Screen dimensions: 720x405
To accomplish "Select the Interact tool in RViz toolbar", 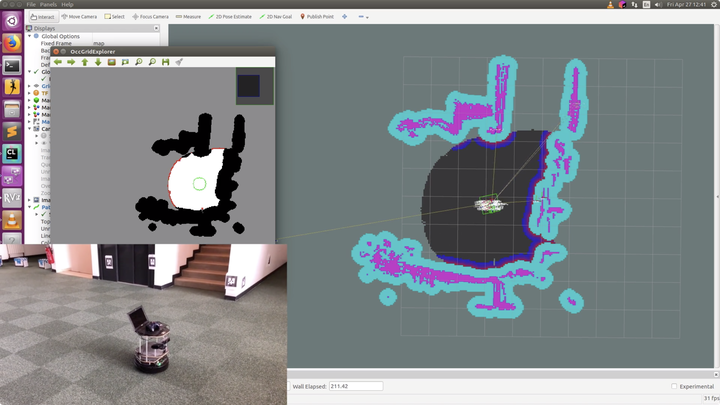I will (43, 16).
